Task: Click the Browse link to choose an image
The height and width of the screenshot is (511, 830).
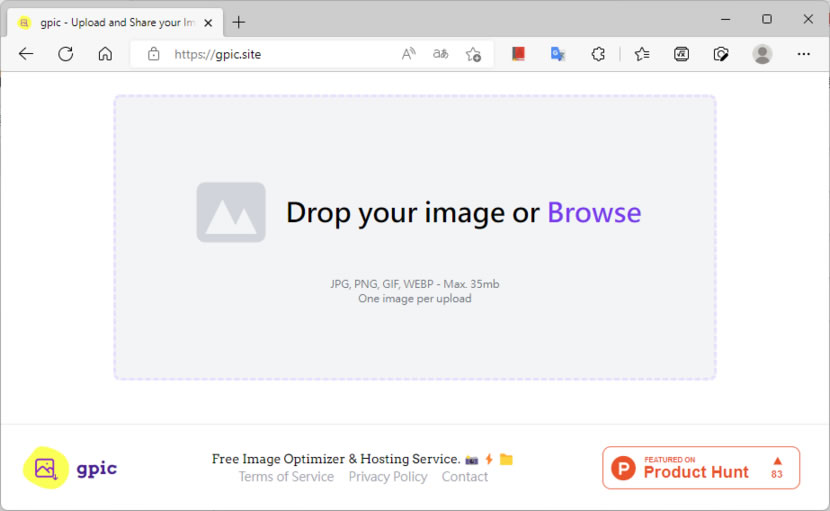Action: (x=593, y=213)
